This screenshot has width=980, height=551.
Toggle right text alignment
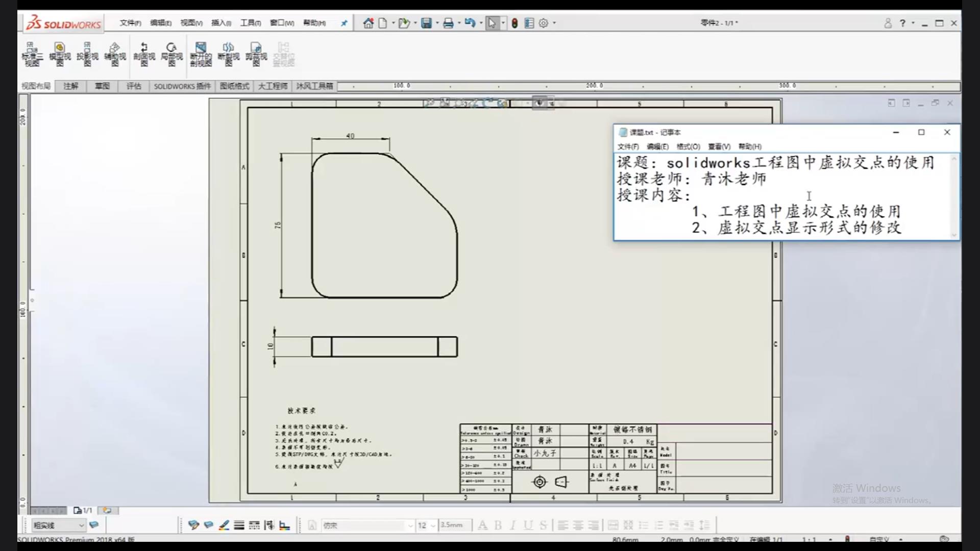click(593, 525)
